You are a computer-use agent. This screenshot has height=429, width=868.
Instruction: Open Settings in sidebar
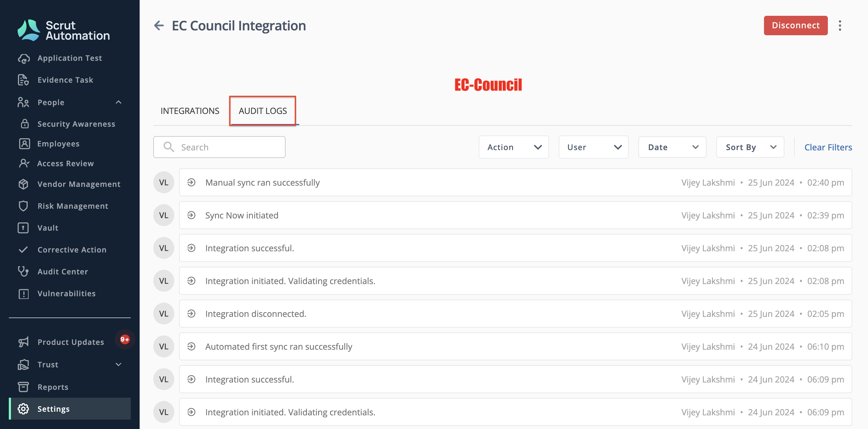pyautogui.click(x=70, y=409)
